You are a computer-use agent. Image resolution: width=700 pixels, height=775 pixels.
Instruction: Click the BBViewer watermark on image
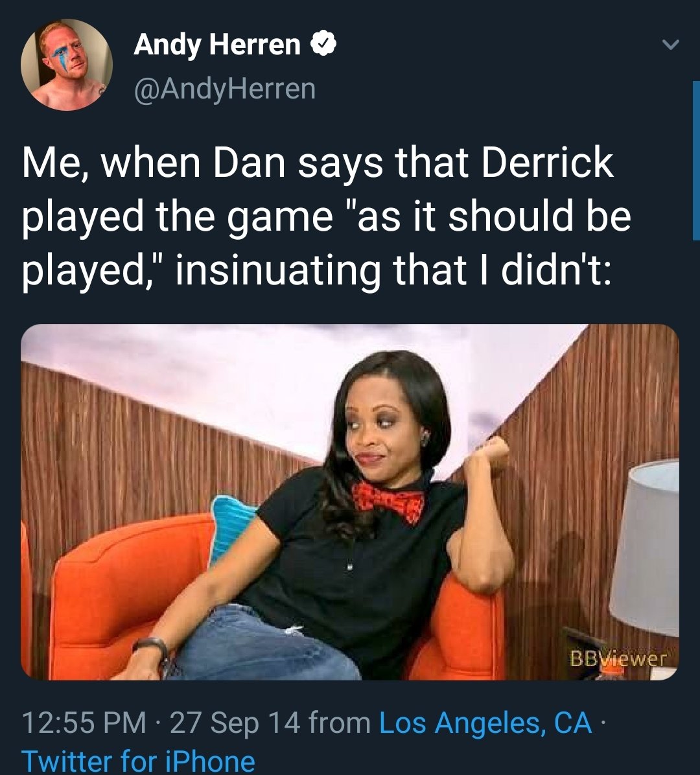point(618,658)
